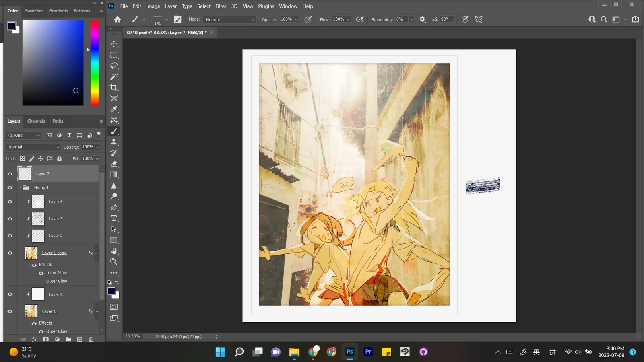The height and width of the screenshot is (362, 644).
Task: Open the brush blending Mode dropdown
Action: [230, 19]
